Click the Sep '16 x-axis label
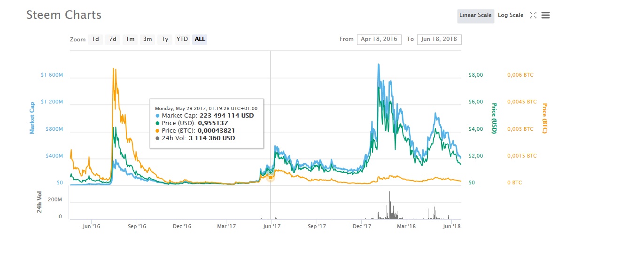 (137, 227)
